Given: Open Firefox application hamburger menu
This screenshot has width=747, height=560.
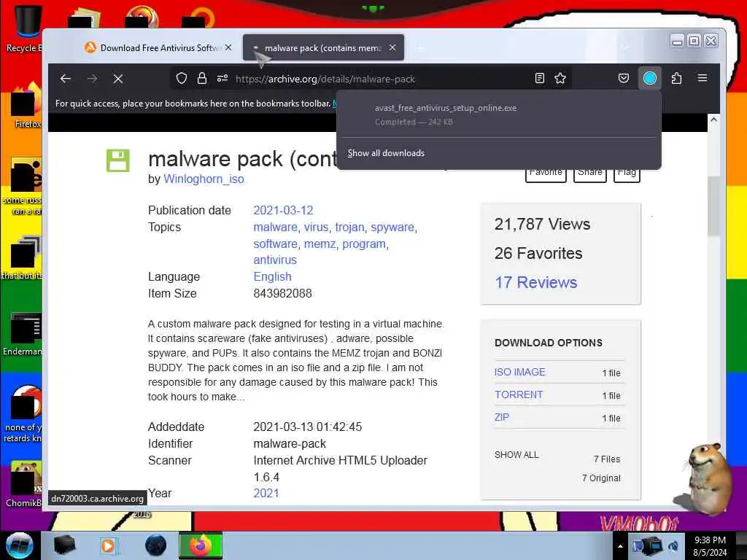Looking at the screenshot, I should coord(703,77).
